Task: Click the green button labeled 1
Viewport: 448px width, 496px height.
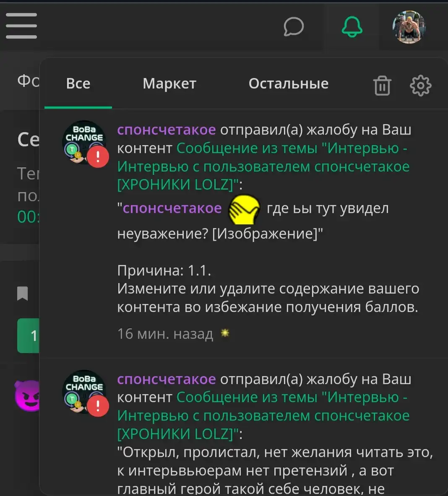Action: coord(28,335)
